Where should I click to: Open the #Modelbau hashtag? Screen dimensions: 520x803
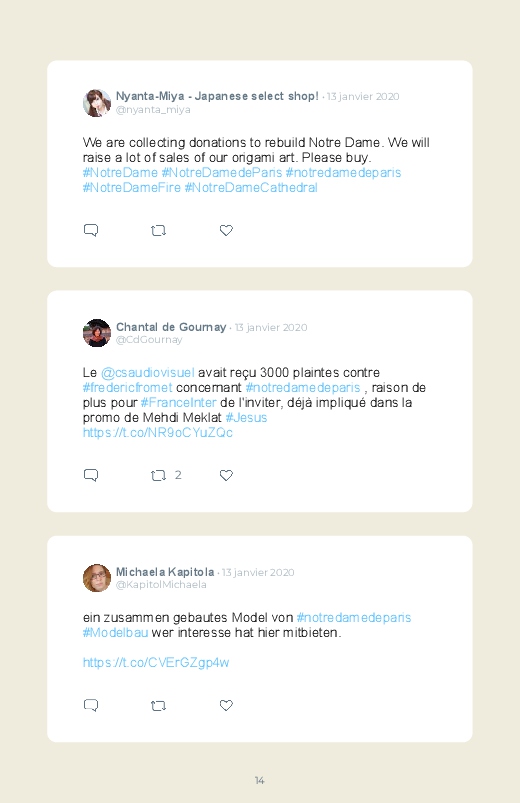(x=115, y=633)
